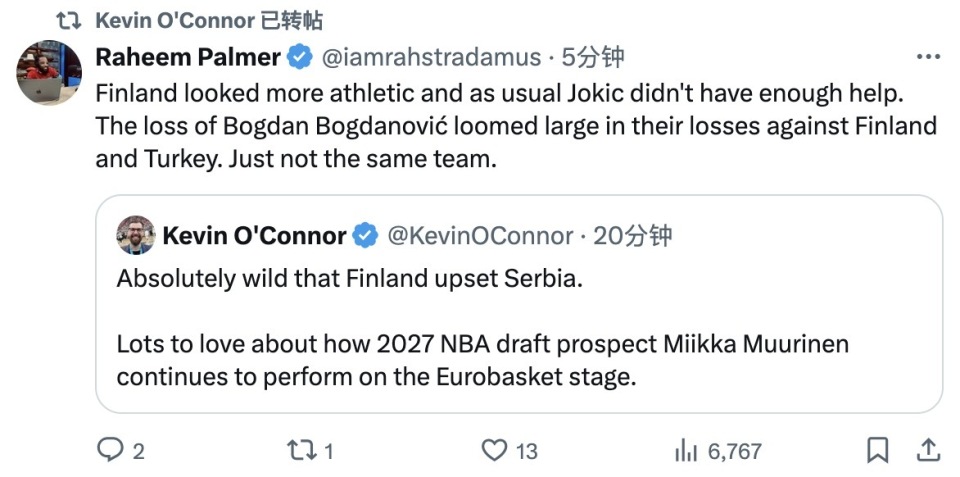Click Kevin O'Connor name in quoted tweet
Viewport: 960px width, 477px height.
coord(254,236)
